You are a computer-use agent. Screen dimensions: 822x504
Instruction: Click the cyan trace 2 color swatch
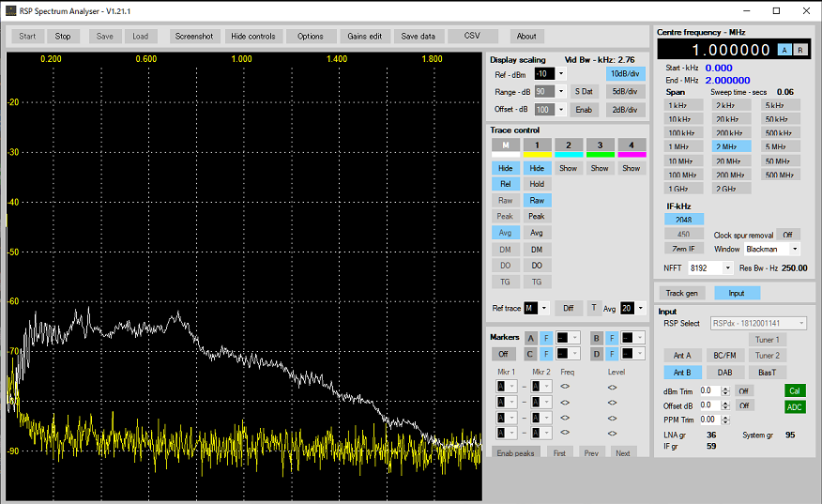[x=569, y=155]
